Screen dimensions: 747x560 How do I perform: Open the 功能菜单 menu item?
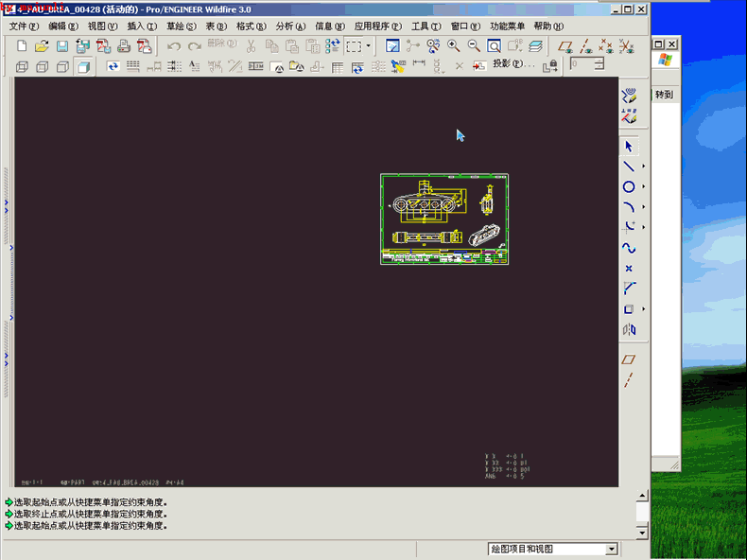(x=508, y=26)
